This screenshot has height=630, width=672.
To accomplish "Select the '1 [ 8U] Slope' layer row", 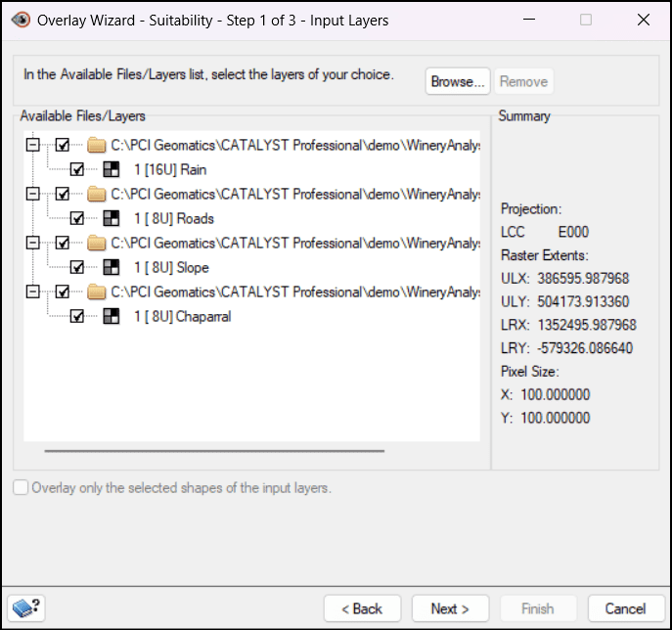I will 171,267.
